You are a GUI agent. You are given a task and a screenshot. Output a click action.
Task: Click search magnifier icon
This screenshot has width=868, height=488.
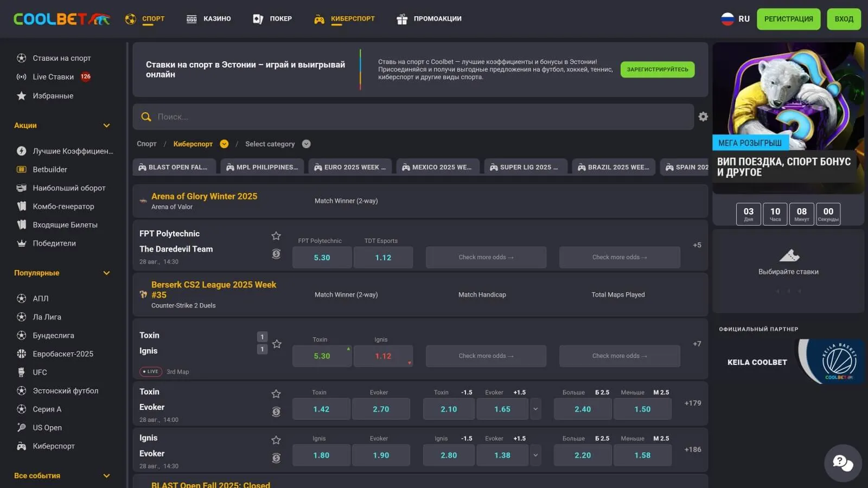coord(146,117)
